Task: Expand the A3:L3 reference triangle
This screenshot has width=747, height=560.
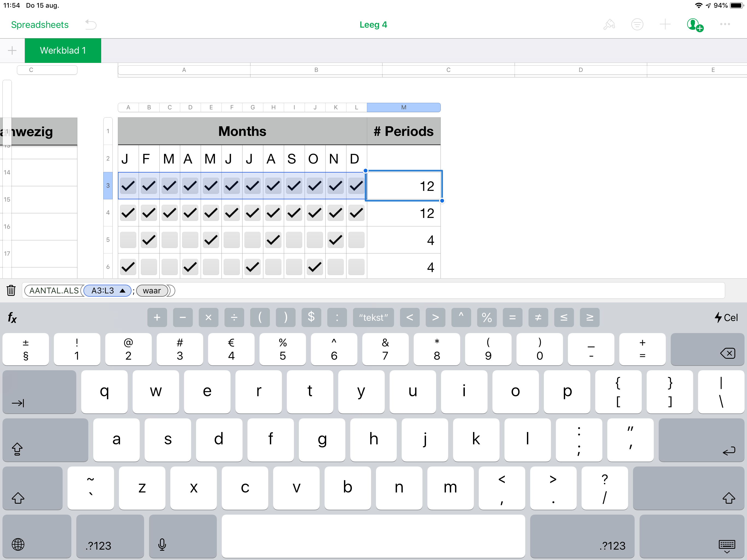Action: (122, 291)
